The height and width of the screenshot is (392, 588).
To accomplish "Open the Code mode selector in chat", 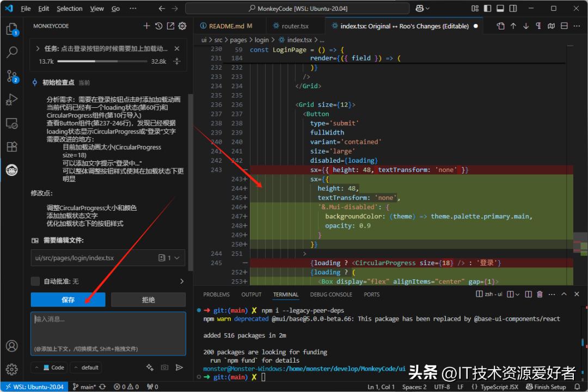I will (x=49, y=367).
